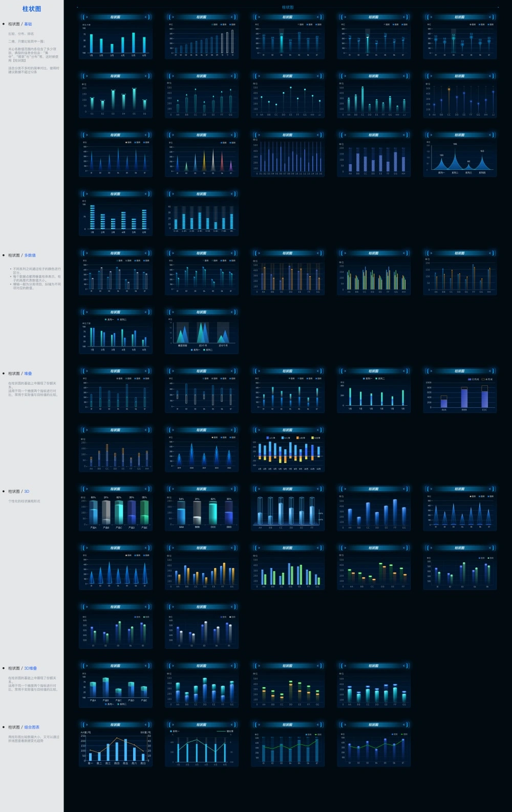Jump to the 堆叠 sidebar section

point(28,374)
